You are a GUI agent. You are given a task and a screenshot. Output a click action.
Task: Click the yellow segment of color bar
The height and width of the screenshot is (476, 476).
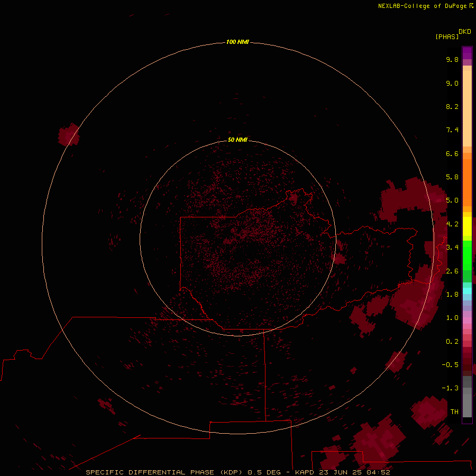(x=467, y=226)
